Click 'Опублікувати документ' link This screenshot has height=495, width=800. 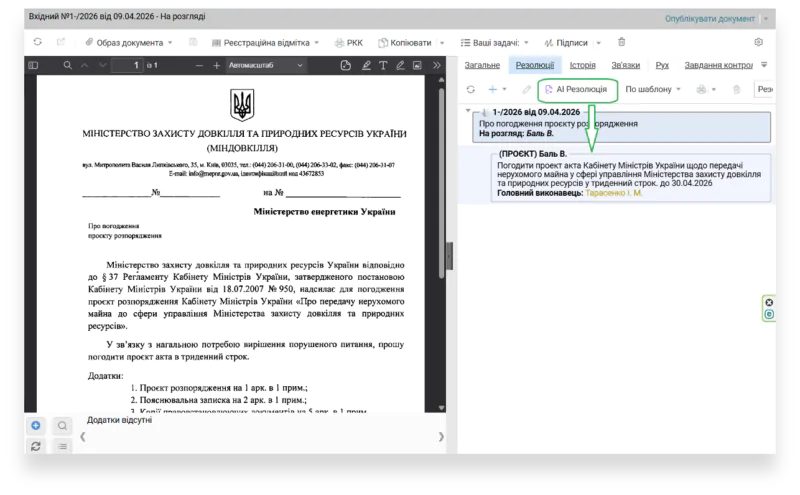pyautogui.click(x=710, y=19)
